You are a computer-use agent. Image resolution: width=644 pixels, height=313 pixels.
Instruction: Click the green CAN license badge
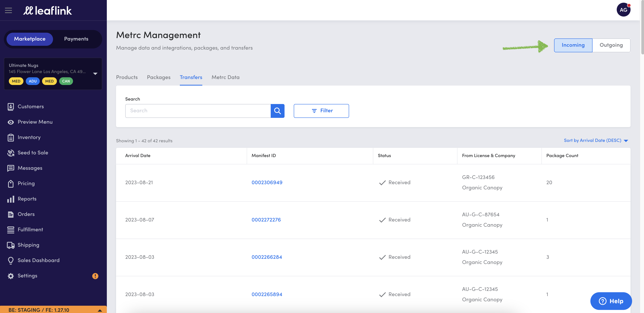(x=66, y=81)
